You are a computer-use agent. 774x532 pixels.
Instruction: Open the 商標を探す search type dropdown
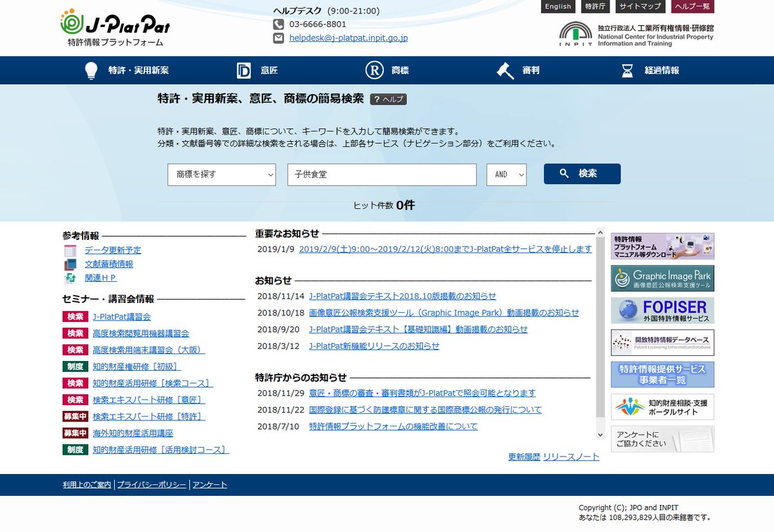click(x=222, y=174)
